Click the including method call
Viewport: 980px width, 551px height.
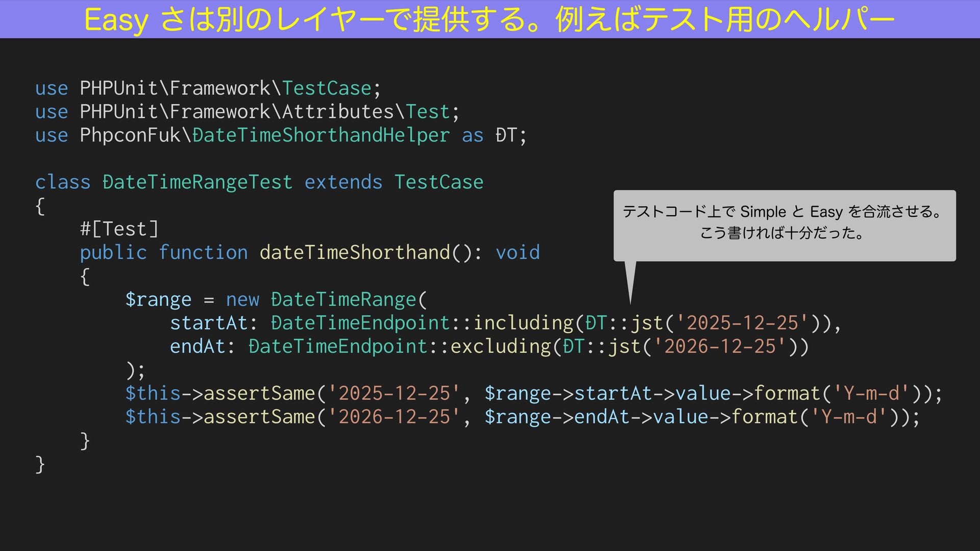523,323
